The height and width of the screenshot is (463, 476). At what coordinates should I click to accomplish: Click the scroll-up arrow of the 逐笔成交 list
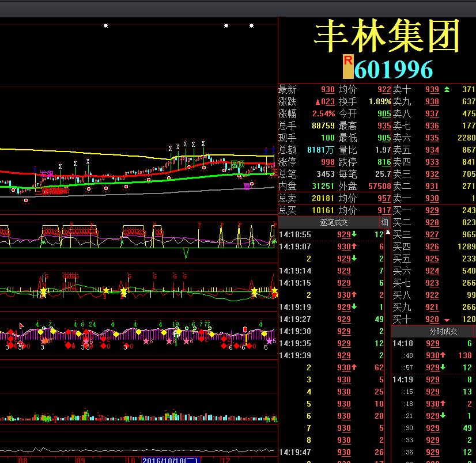click(388, 232)
